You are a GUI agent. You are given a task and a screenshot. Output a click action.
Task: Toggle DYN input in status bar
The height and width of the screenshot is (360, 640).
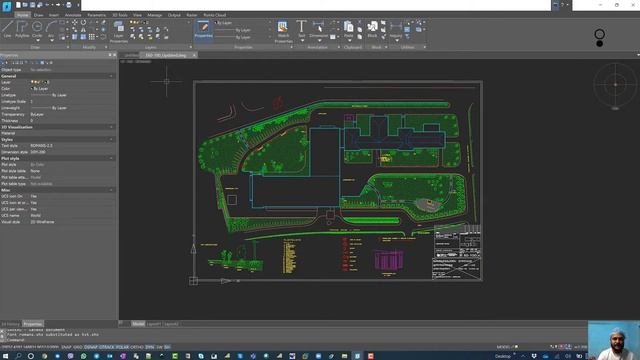150,347
